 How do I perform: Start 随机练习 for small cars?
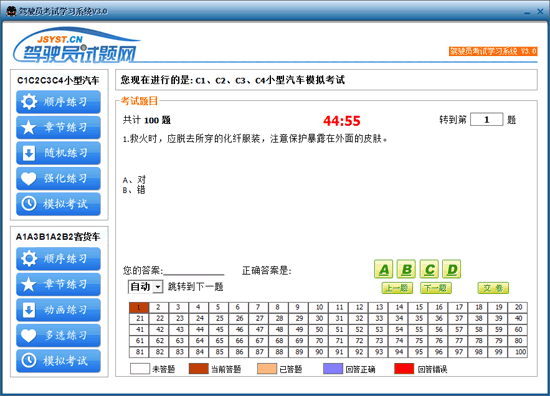[x=58, y=153]
